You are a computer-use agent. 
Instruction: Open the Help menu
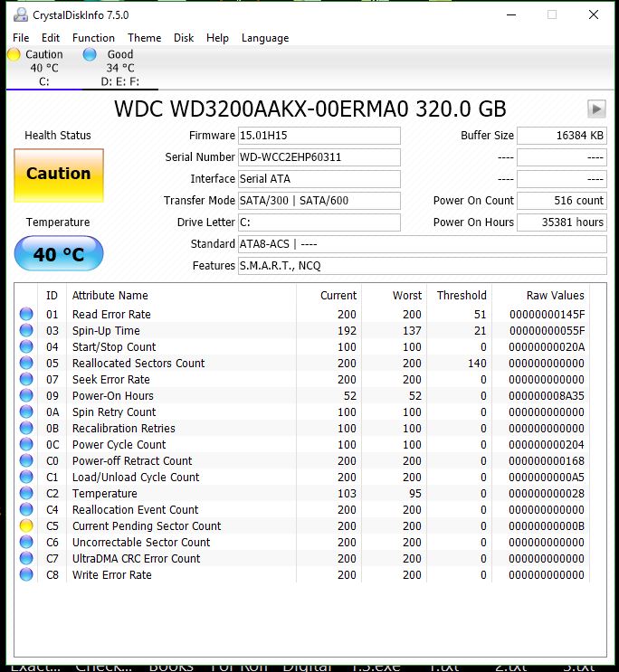click(217, 38)
